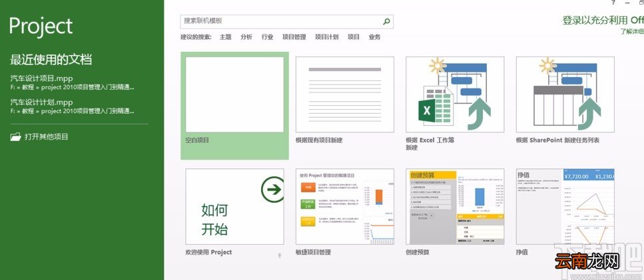
Task: Choose the 空白项目 blank template thumbnail
Action: click(234, 94)
